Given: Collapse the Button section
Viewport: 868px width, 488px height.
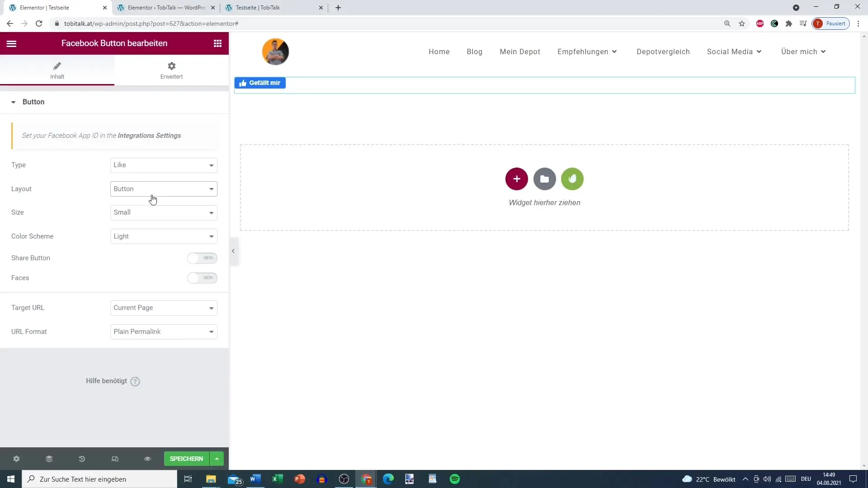Looking at the screenshot, I should coord(114,102).
